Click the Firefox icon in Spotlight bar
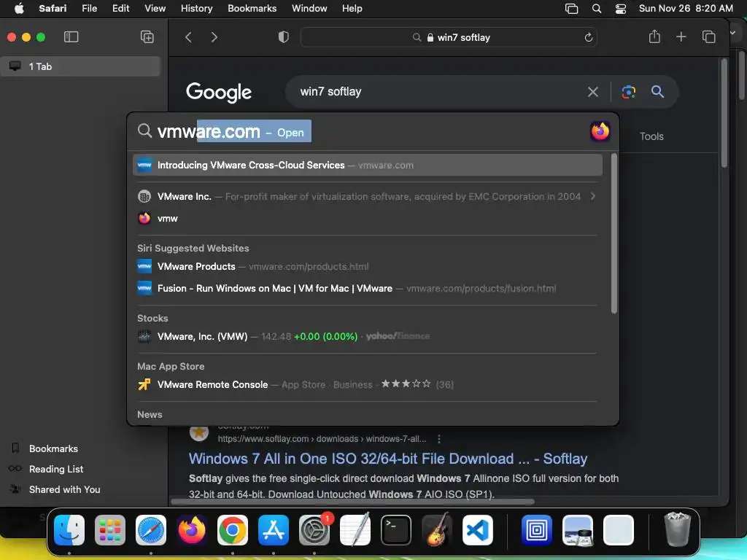Viewport: 747px width, 560px height. coord(600,131)
